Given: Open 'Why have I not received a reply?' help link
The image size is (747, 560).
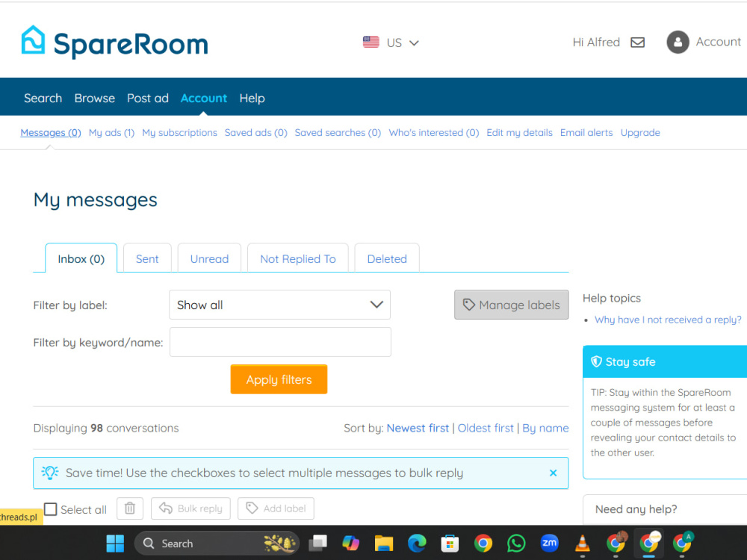Looking at the screenshot, I should (668, 320).
